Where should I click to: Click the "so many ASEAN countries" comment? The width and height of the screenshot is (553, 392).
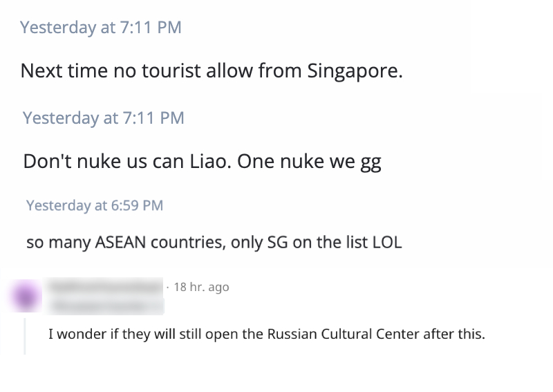pyautogui.click(x=214, y=243)
